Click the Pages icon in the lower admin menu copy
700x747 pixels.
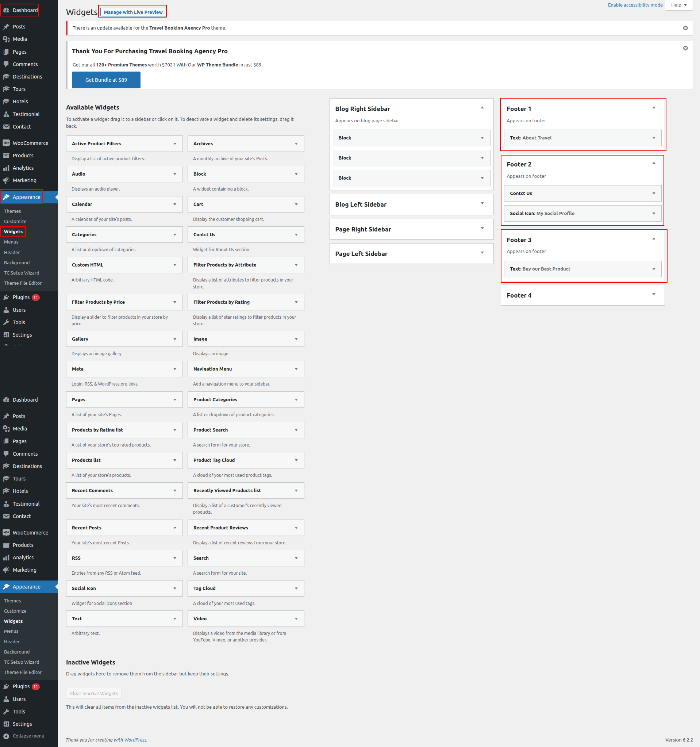6,441
